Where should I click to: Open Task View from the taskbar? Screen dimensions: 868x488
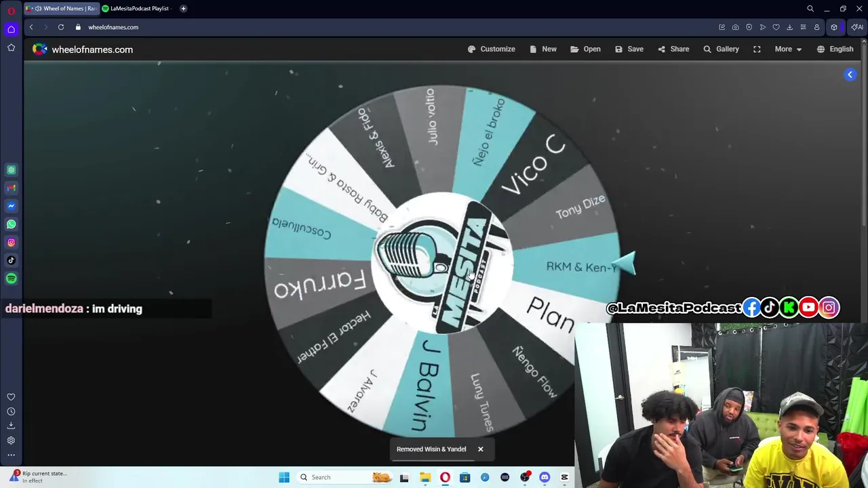point(404,477)
